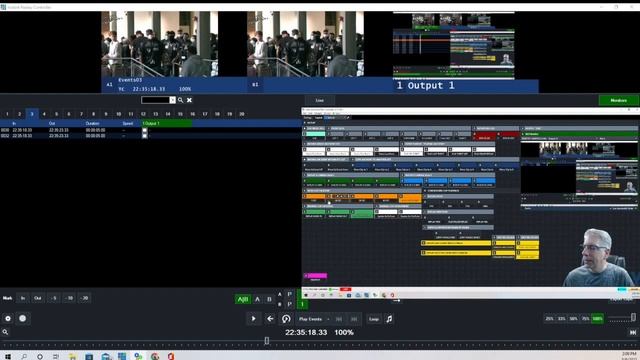This screenshot has height=360, width=640.
Task: Switch to event list tab 4
Action: point(44,114)
